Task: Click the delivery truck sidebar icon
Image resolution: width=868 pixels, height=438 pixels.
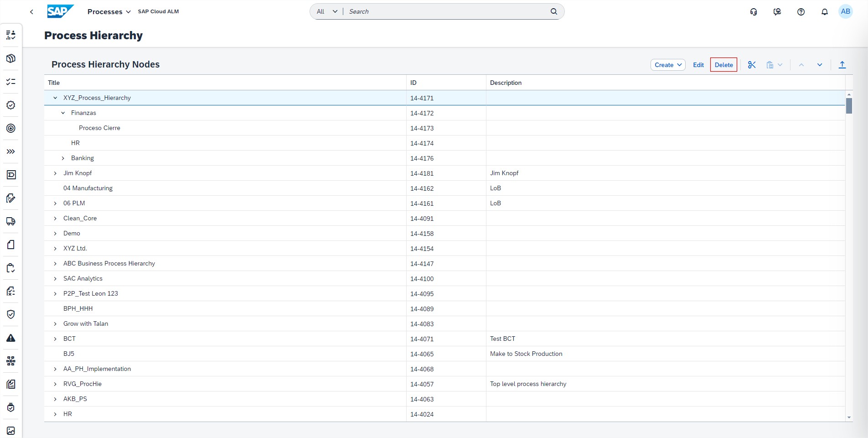Action: point(11,221)
